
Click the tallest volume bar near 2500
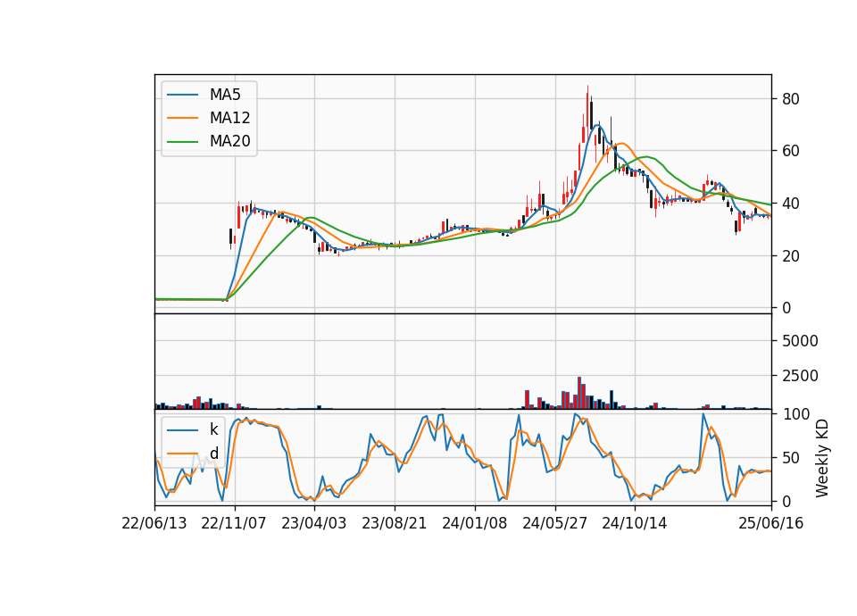pyautogui.click(x=579, y=393)
